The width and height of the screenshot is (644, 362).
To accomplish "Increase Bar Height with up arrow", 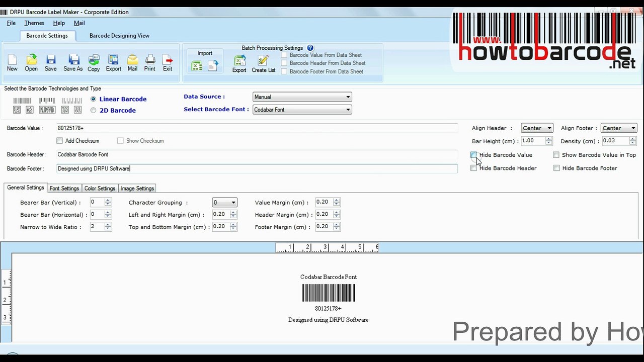I will [x=548, y=139].
